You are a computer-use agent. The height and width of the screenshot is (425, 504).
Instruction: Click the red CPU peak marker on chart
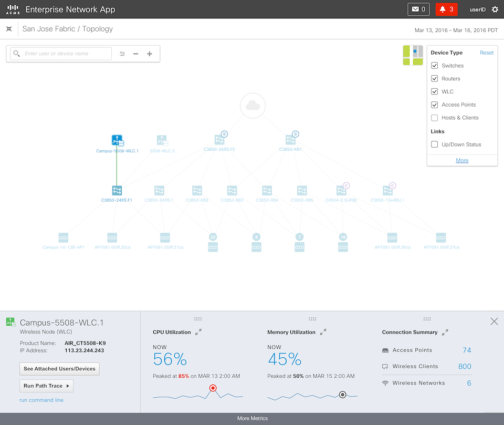tap(213, 389)
